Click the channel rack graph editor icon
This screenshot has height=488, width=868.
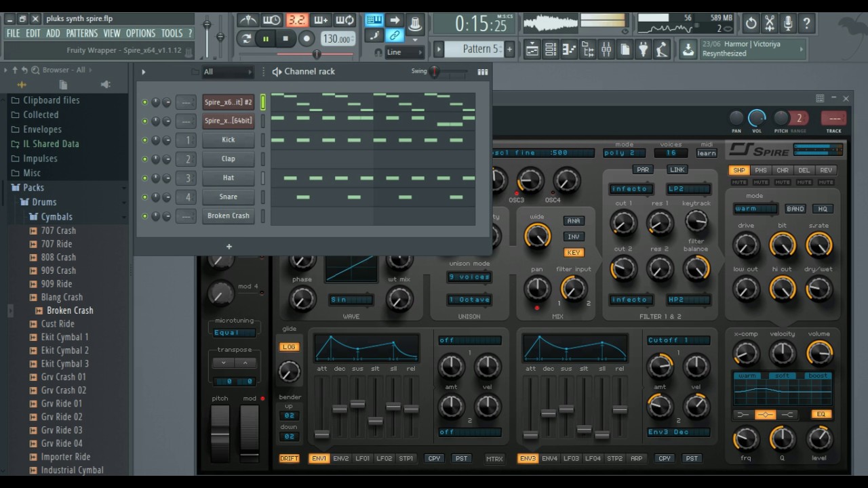(483, 72)
